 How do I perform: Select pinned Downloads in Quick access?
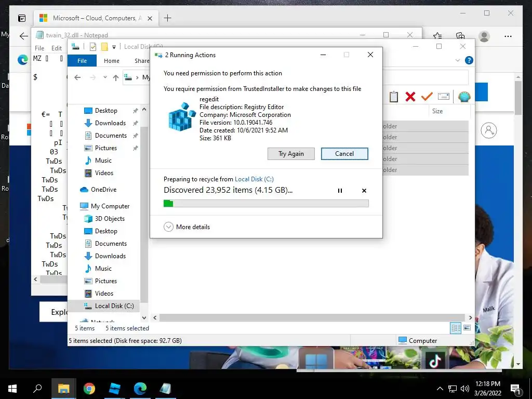(x=110, y=123)
